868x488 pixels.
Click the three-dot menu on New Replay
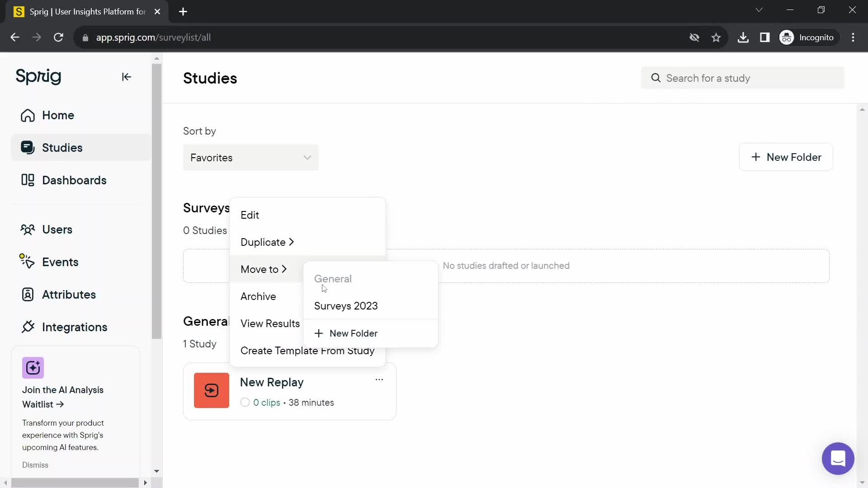click(x=380, y=380)
